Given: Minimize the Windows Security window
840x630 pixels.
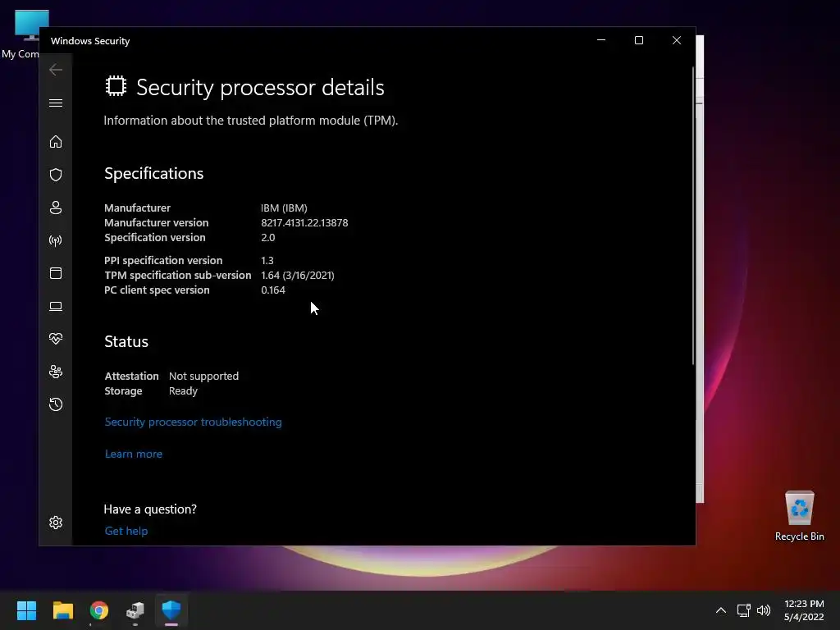Looking at the screenshot, I should tap(601, 40).
